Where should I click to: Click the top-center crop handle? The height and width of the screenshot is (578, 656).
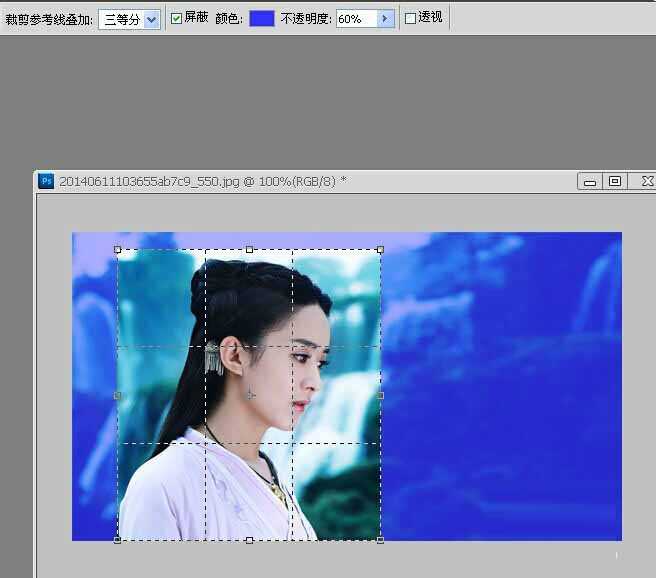[x=249, y=250]
